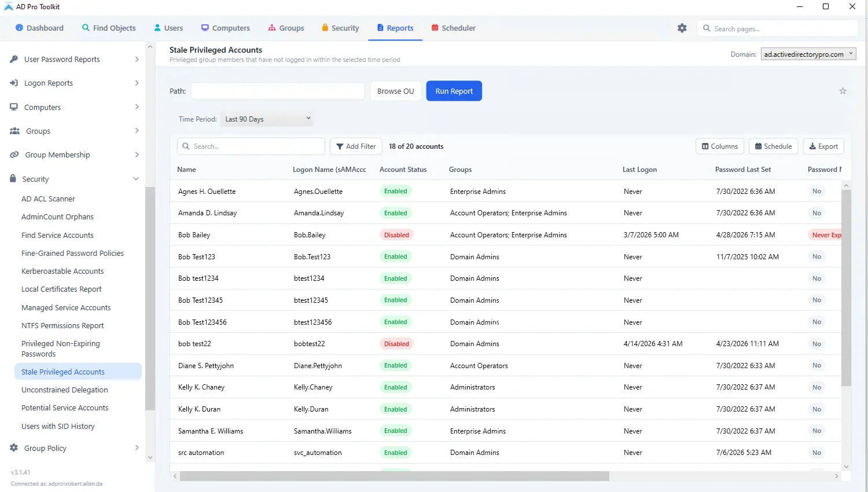The width and height of the screenshot is (868, 492).
Task: Click the Browse OU button
Action: click(x=396, y=91)
